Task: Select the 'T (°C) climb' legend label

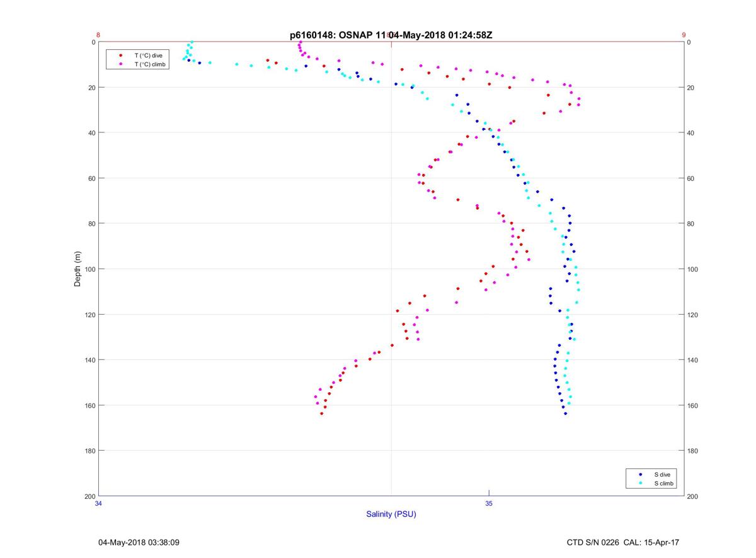Action: [x=150, y=64]
